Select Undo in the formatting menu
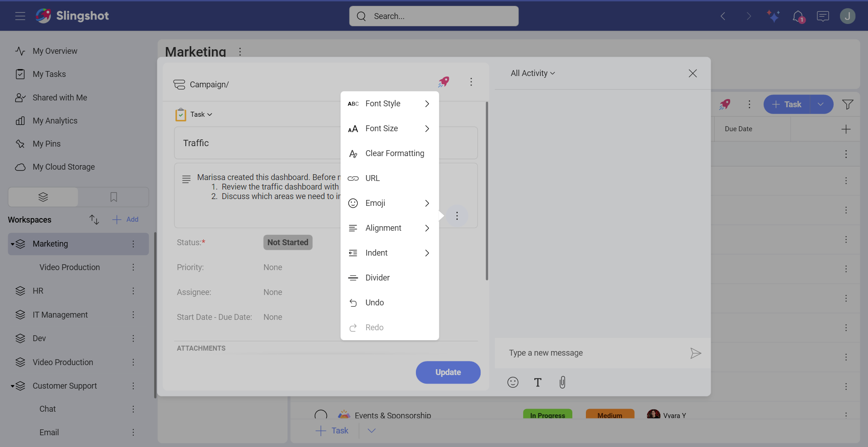 click(x=390, y=303)
